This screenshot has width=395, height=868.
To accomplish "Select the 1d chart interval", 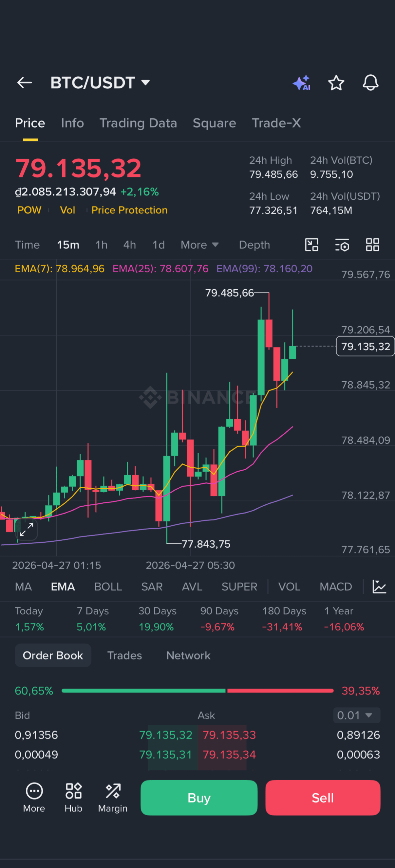I will pyautogui.click(x=159, y=245).
